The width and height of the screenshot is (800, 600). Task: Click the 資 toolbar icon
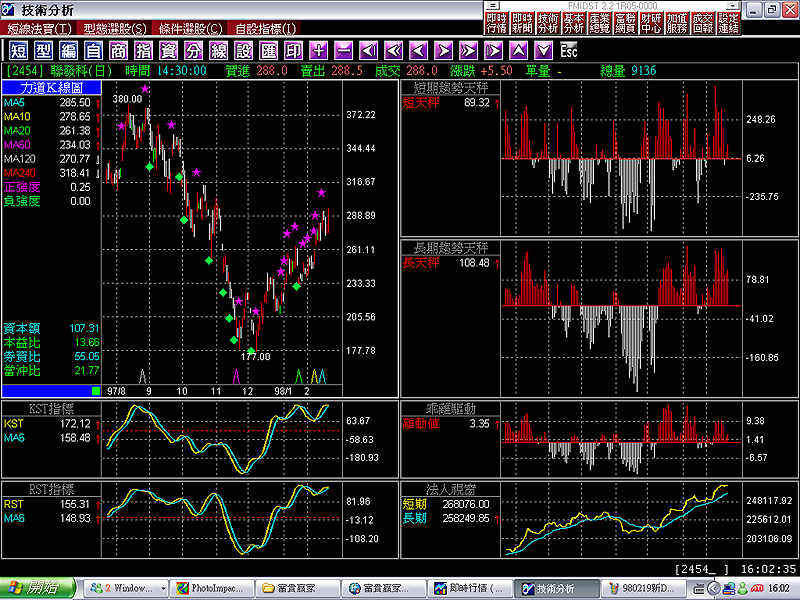[x=168, y=51]
